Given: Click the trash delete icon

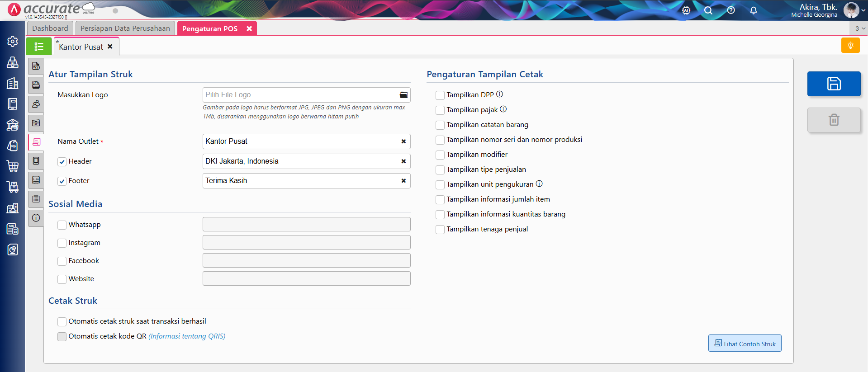Looking at the screenshot, I should 834,120.
